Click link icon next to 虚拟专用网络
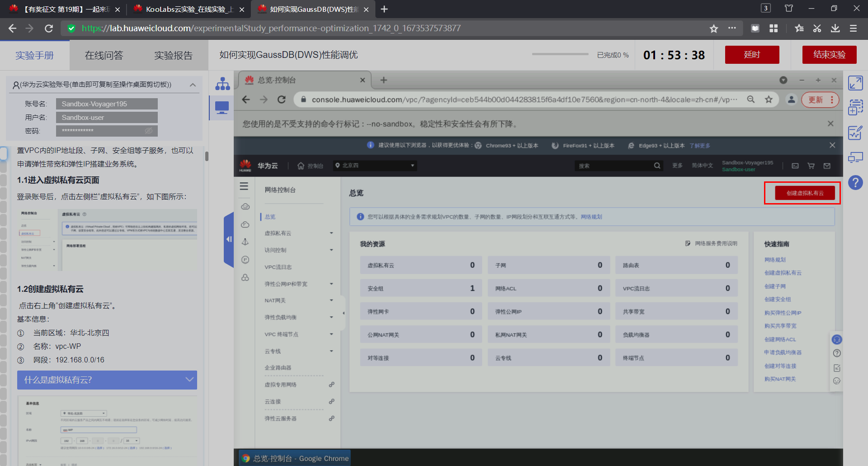Screen dimensions: 868x466 (331, 385)
